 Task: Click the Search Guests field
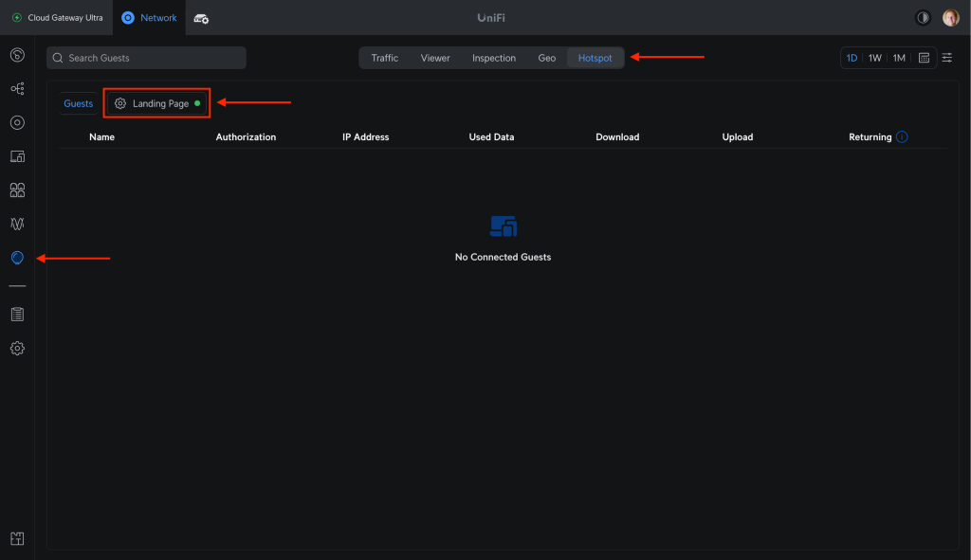(x=146, y=58)
